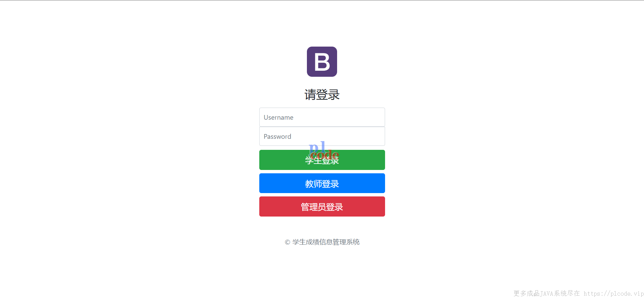Click the green 学生登录 button
This screenshot has width=644, height=299.
coord(322,160)
